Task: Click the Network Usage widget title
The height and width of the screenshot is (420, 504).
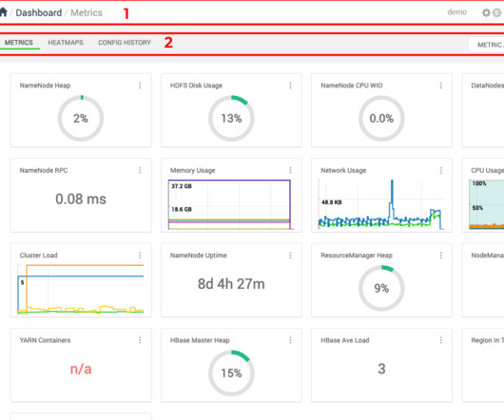Action: (343, 170)
